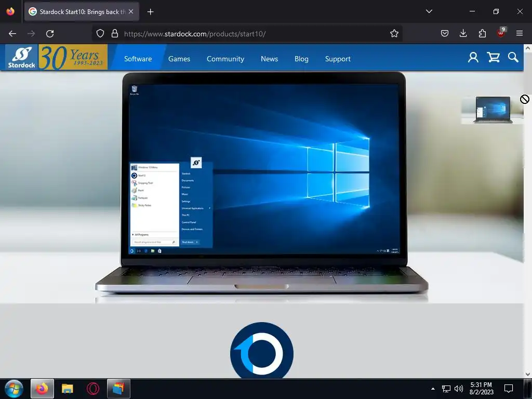The height and width of the screenshot is (399, 532).
Task: Launch Opera from the taskbar
Action: click(x=93, y=389)
